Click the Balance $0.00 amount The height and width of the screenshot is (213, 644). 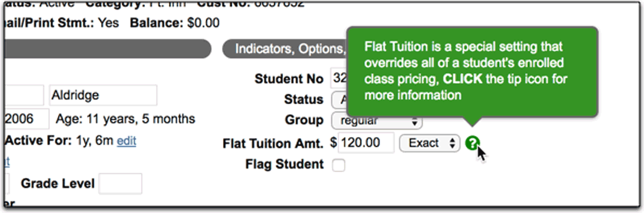pos(204,22)
